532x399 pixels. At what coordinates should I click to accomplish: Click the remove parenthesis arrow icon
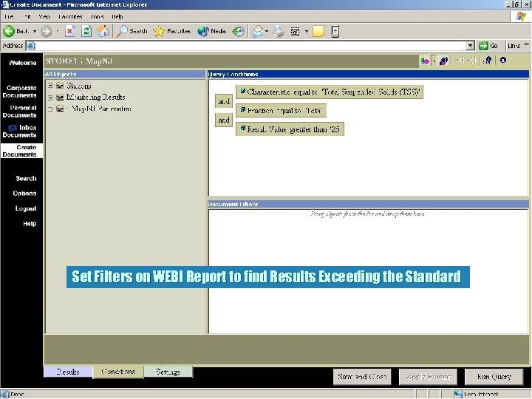click(x=471, y=61)
